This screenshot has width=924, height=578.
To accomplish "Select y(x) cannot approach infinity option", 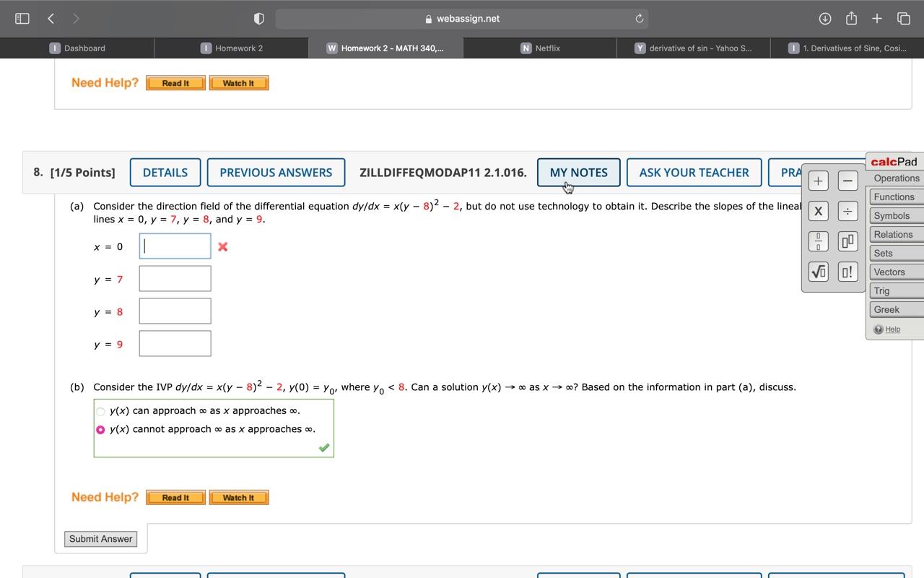I will [100, 429].
